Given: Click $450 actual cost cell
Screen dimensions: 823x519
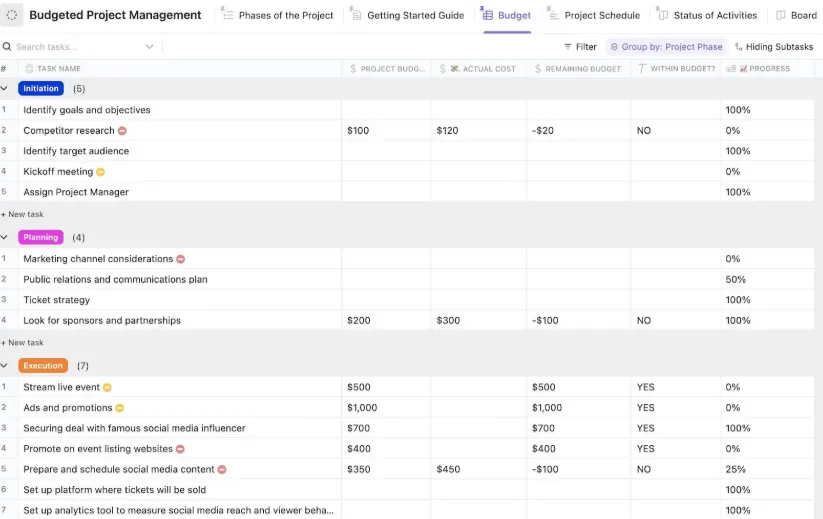Looking at the screenshot, I should point(448,470).
